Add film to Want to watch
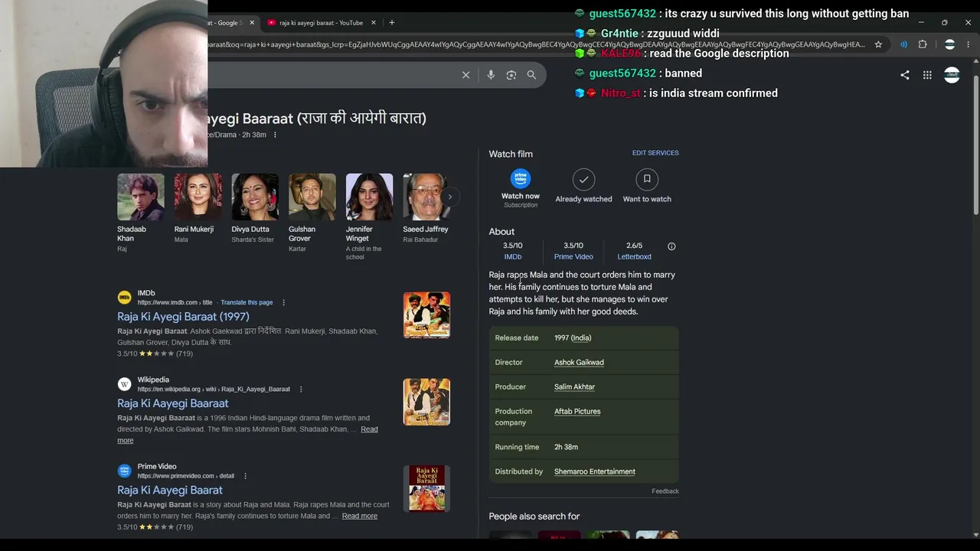Screen dimensions: 980x551 pos(647,179)
